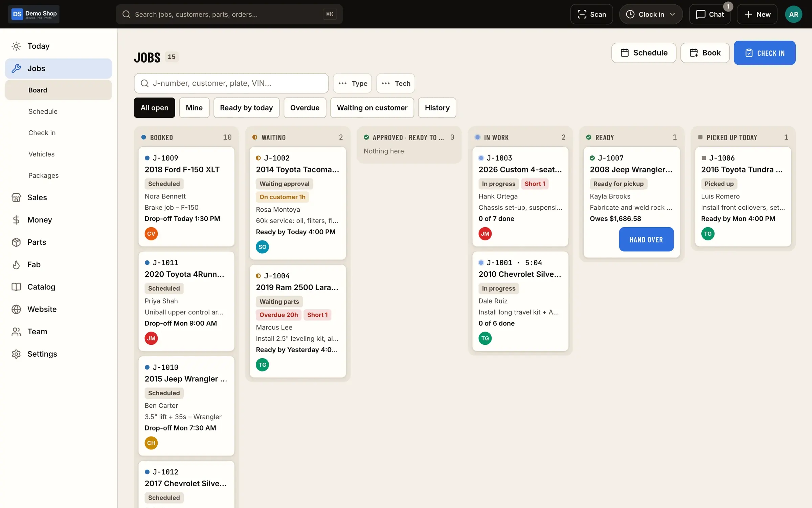Show job History
Viewport: 812px width, 508px height.
[x=437, y=108]
